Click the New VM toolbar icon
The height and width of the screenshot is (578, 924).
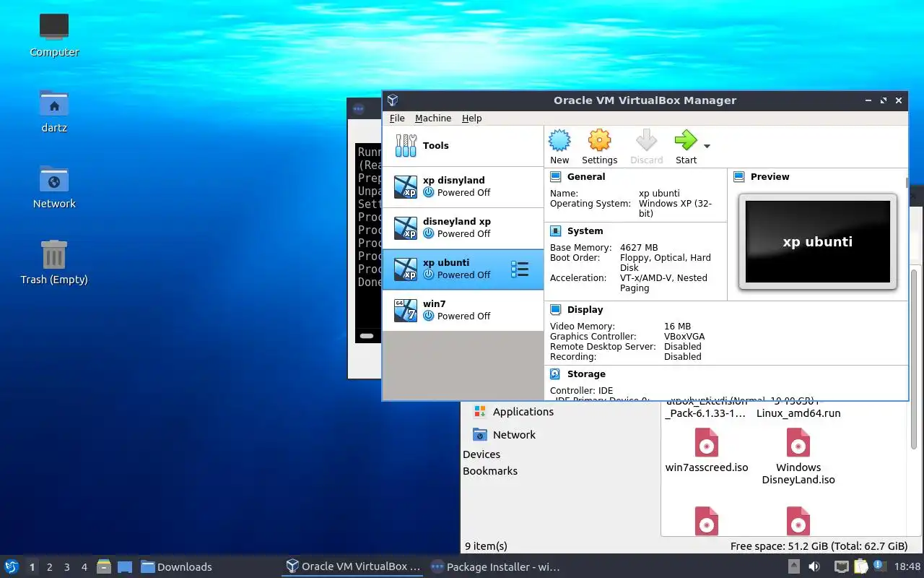coord(559,140)
